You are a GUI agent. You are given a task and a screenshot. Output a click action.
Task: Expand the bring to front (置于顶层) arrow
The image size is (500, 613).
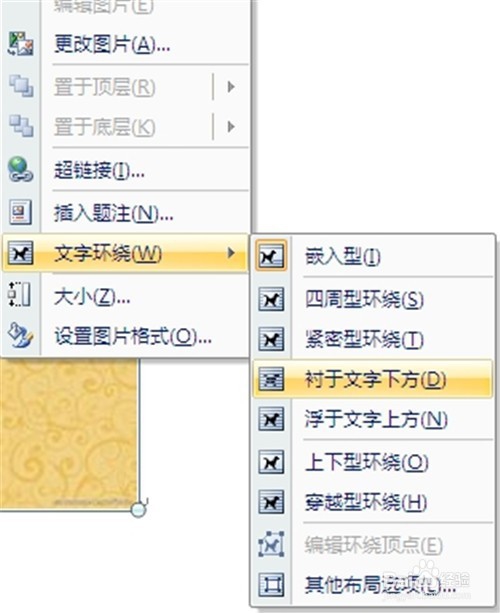pos(231,87)
